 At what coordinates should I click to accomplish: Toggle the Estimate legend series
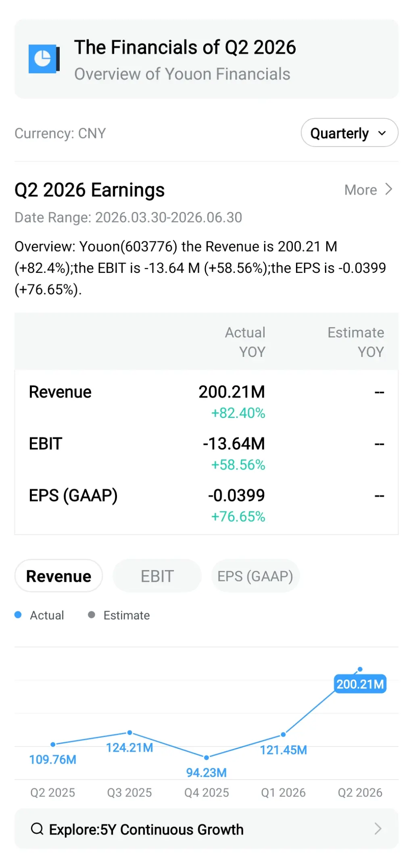(119, 615)
